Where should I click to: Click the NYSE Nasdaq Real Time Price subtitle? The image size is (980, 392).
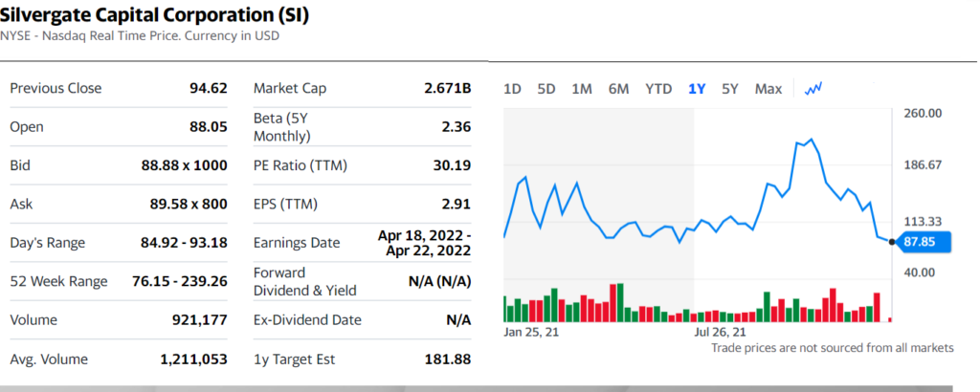140,35
